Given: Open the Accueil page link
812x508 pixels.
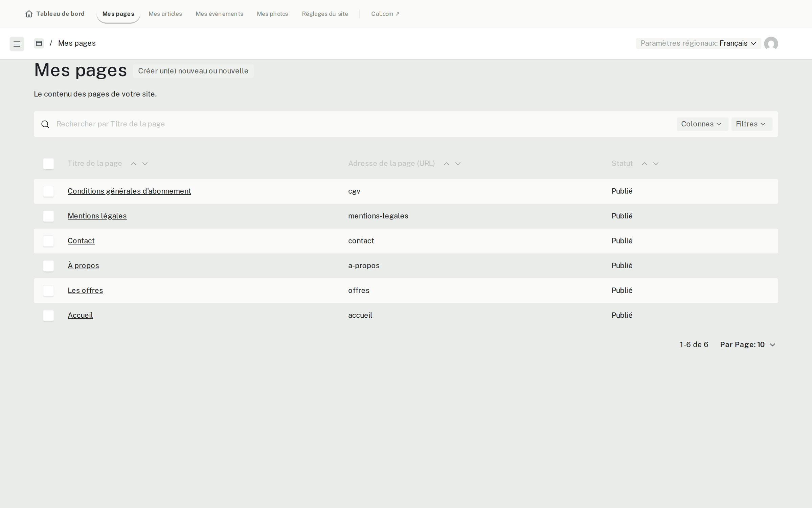Looking at the screenshot, I should point(80,315).
